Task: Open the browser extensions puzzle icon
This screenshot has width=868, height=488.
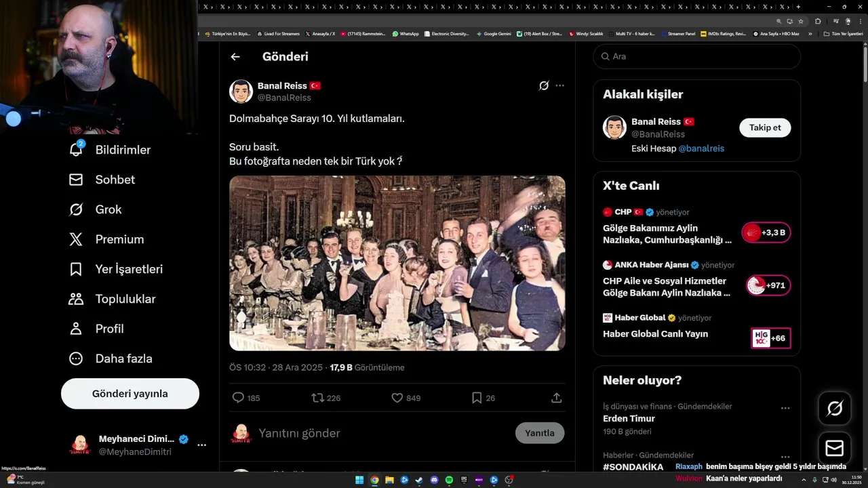Action: coord(818,21)
